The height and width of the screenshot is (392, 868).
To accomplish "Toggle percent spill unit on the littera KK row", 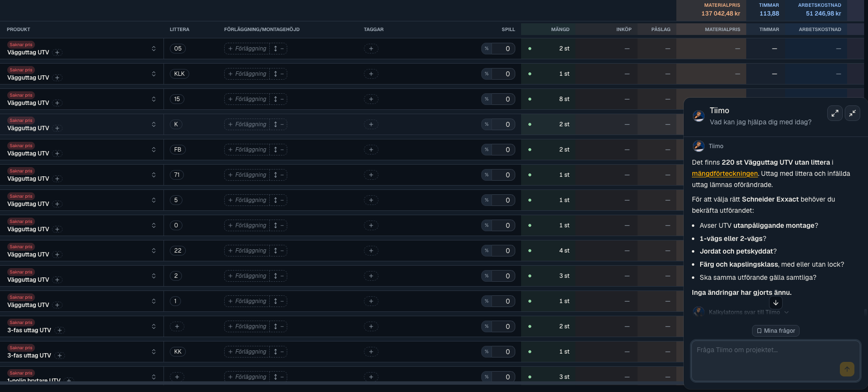I will pyautogui.click(x=487, y=352).
